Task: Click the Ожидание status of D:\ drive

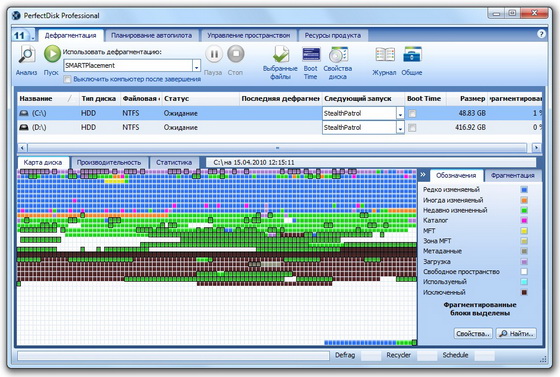Action: (x=180, y=127)
